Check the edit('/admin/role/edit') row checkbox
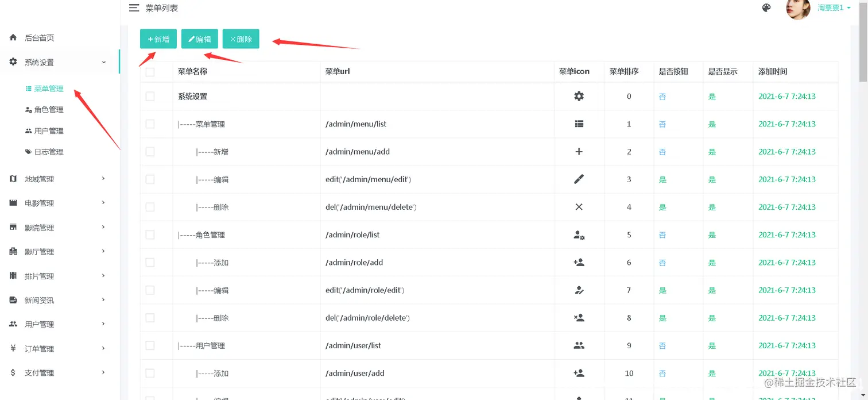 click(x=150, y=290)
